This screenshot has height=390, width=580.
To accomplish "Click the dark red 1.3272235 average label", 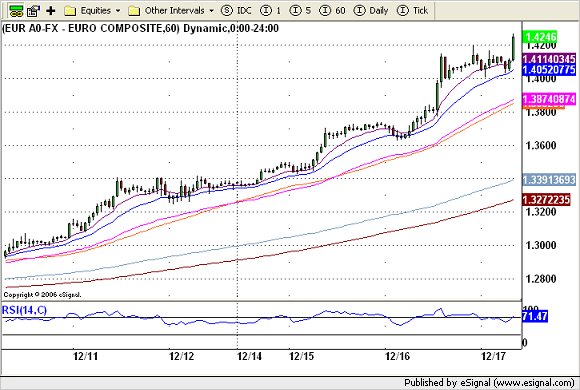I will (x=546, y=200).
